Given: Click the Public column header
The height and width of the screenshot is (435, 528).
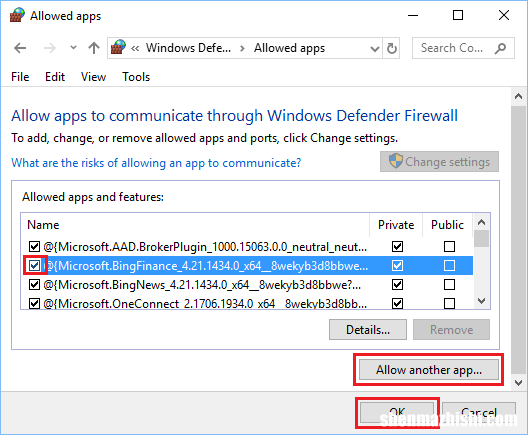Looking at the screenshot, I should [448, 225].
